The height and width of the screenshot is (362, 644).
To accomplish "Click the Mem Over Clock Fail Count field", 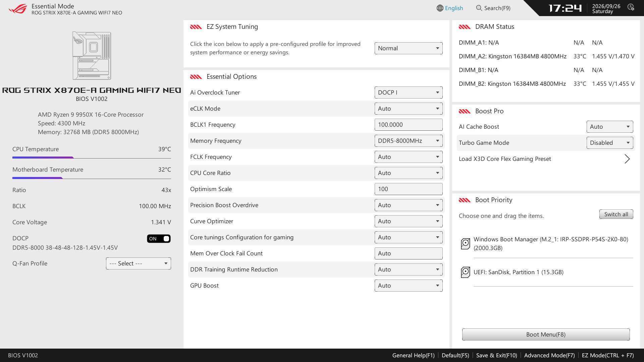I will (409, 253).
